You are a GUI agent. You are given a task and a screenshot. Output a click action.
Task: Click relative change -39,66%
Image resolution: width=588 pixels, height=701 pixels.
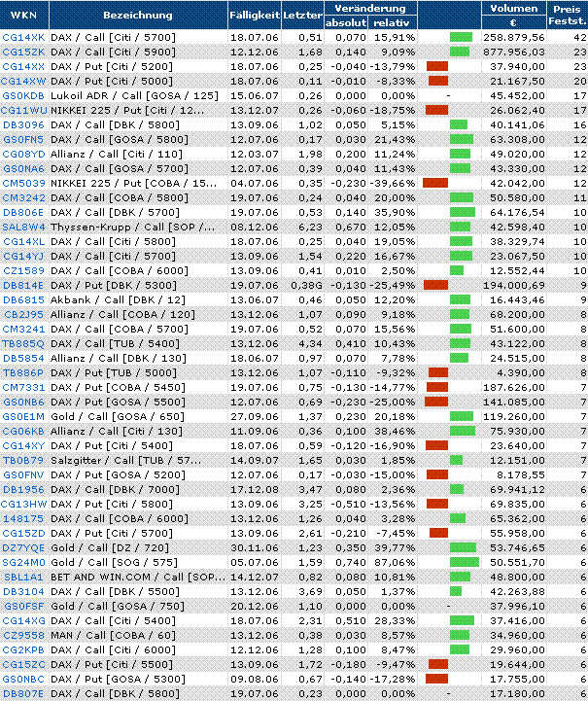tap(392, 184)
